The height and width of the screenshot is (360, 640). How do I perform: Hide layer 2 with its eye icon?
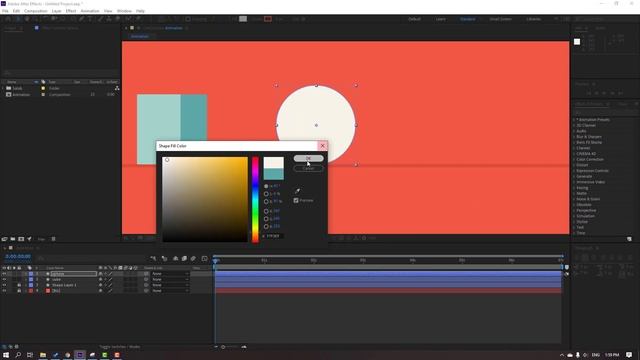pyautogui.click(x=4, y=280)
